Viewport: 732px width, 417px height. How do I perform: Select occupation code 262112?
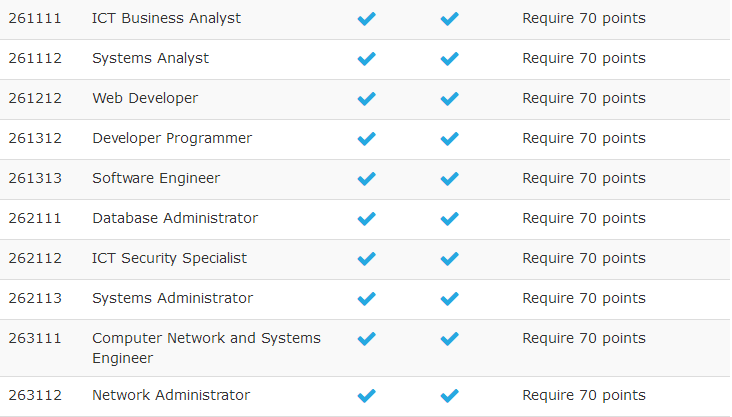coord(35,258)
